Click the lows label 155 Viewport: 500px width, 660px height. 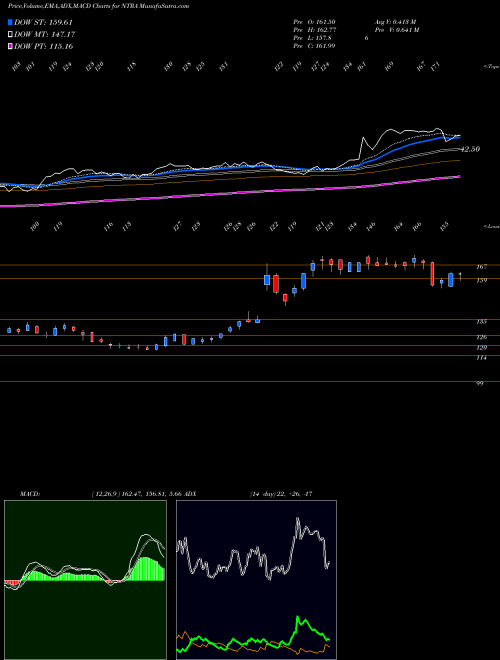[444, 226]
